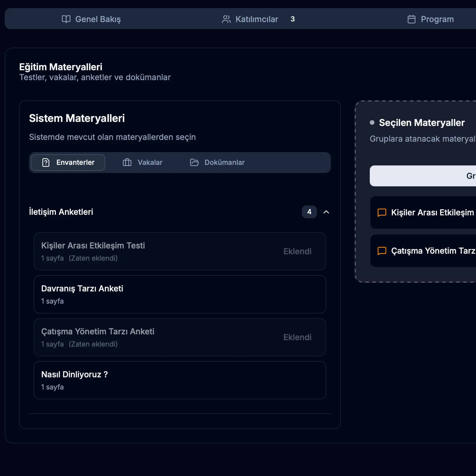Click the question-mark file icon on Envanterler
Image resolution: width=476 pixels, height=476 pixels.
tap(46, 163)
